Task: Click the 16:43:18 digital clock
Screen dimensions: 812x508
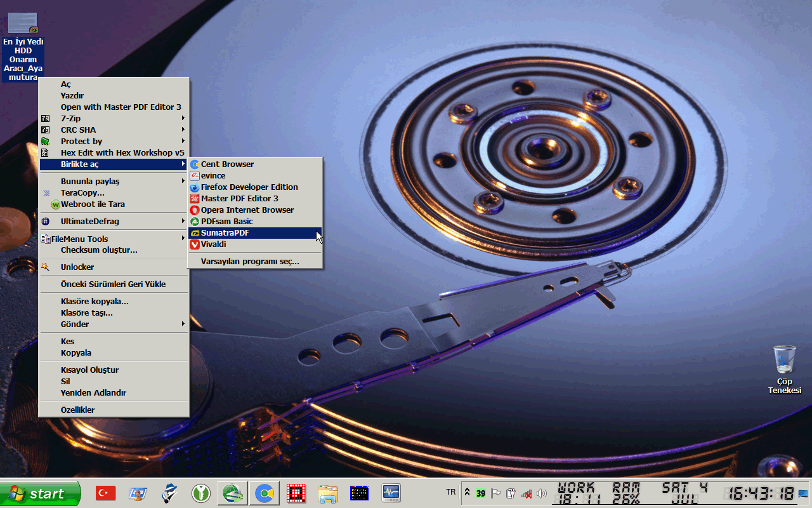Action: [759, 493]
